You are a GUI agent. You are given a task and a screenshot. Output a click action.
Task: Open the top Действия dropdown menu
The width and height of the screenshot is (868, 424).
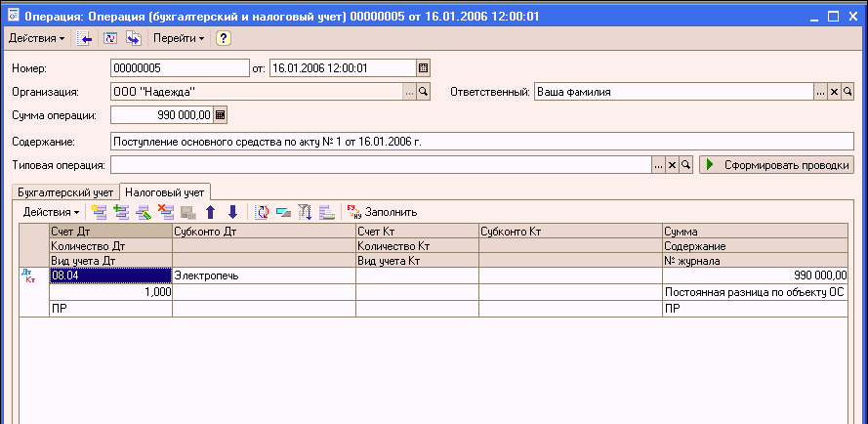tap(36, 38)
